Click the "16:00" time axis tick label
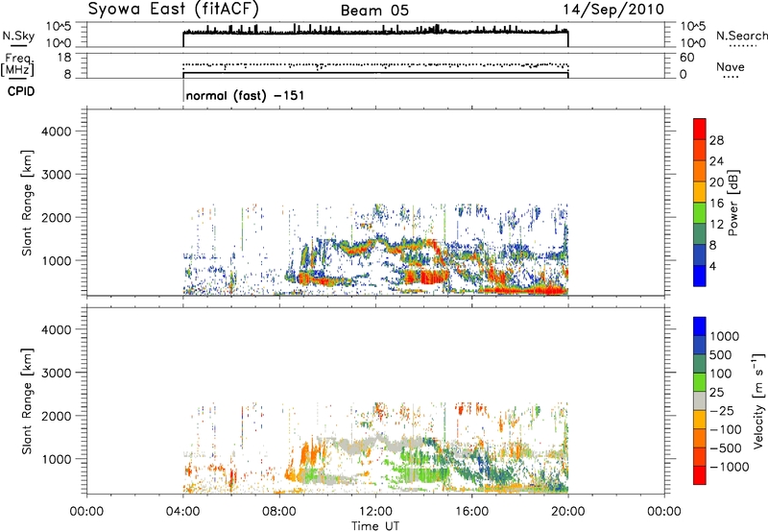 (x=471, y=512)
